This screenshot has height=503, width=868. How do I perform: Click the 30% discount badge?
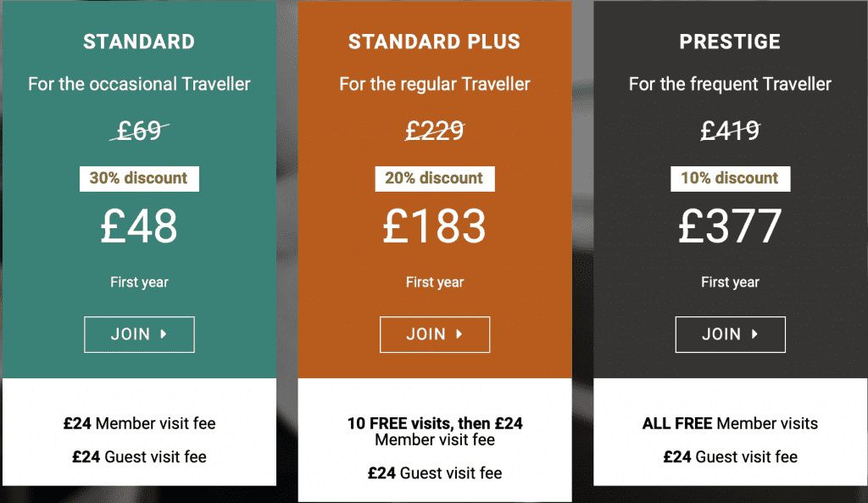[x=139, y=178]
